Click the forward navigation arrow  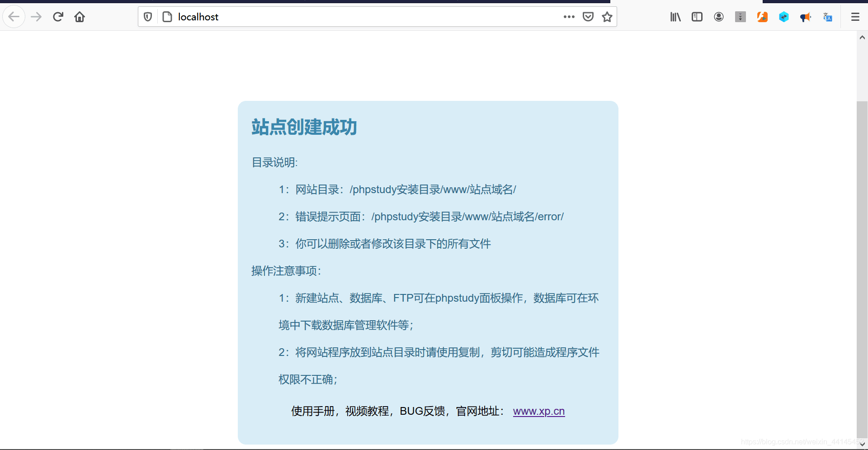click(36, 17)
